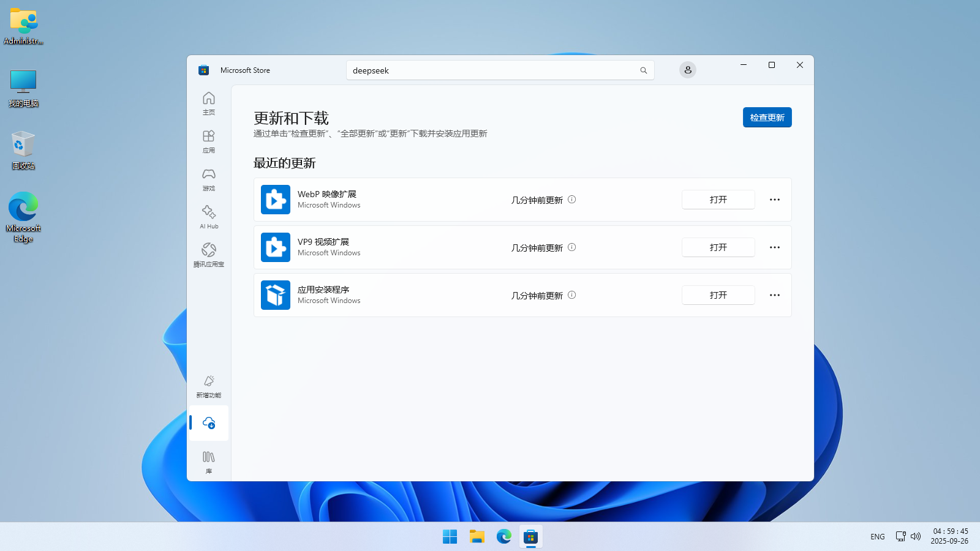
Task: Click the search magnifier icon
Action: tap(644, 70)
